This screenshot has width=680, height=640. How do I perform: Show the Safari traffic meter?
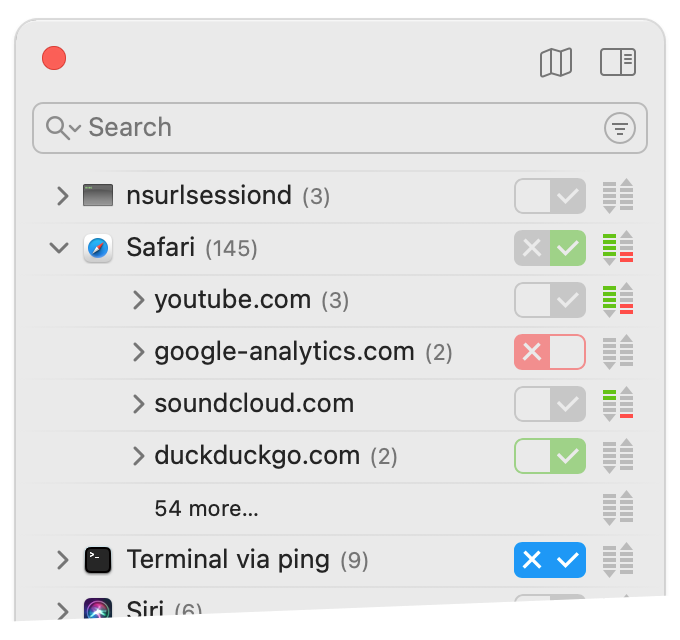[618, 248]
